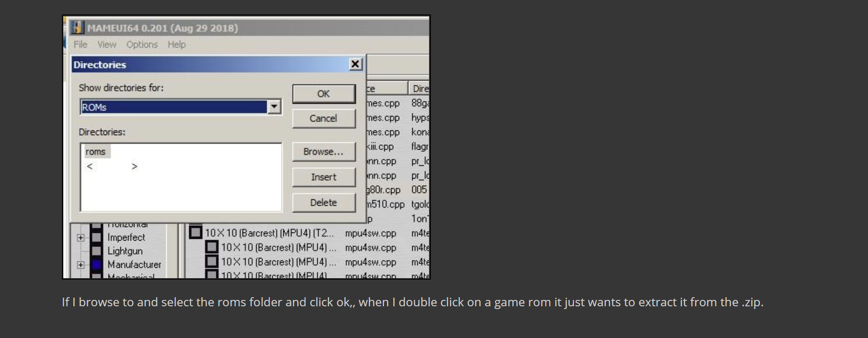
Task: Open the Help menu
Action: [x=176, y=44]
